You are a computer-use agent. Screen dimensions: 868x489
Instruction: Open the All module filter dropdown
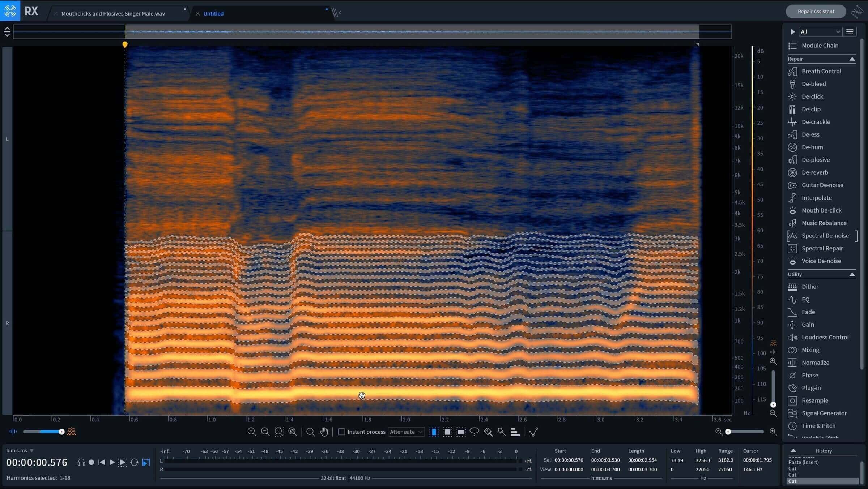(820, 31)
